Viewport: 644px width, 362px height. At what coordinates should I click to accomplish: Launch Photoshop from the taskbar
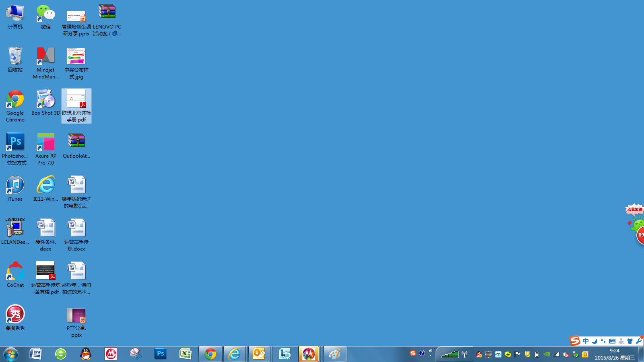coord(161,354)
